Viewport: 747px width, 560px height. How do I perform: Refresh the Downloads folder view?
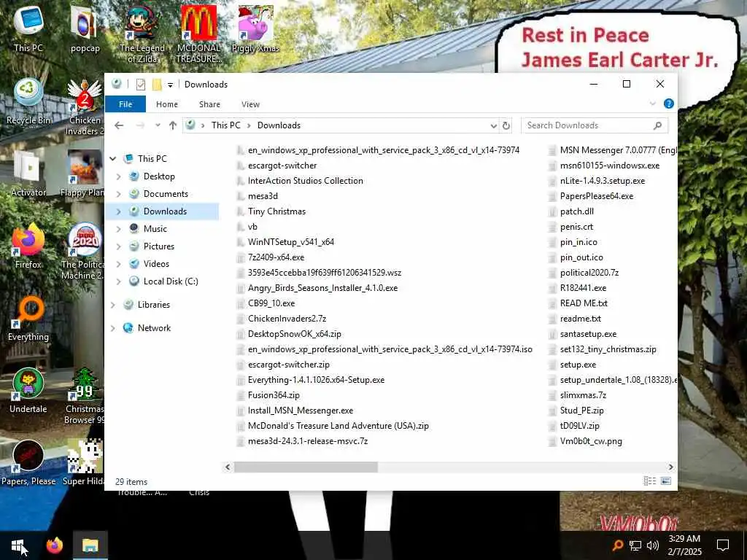coord(506,125)
